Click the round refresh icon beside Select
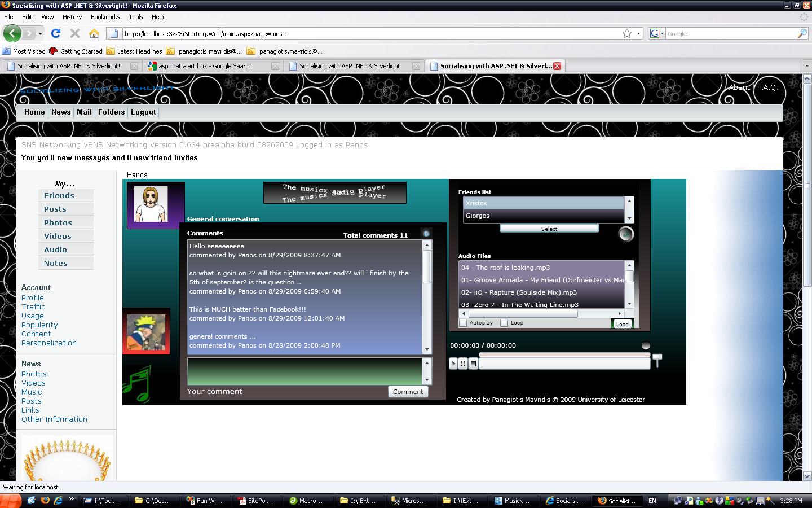 [625, 234]
